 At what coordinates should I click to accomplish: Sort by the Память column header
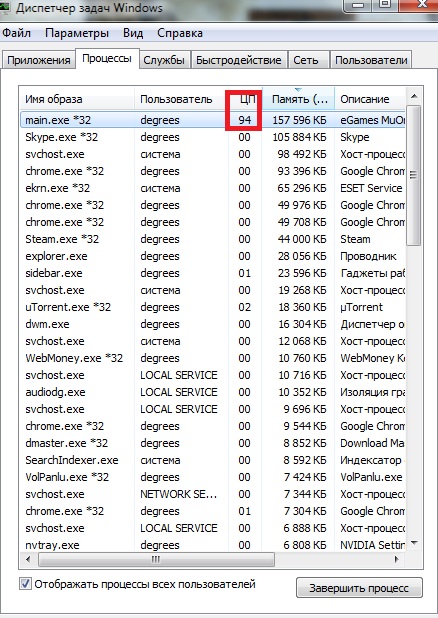[x=298, y=99]
